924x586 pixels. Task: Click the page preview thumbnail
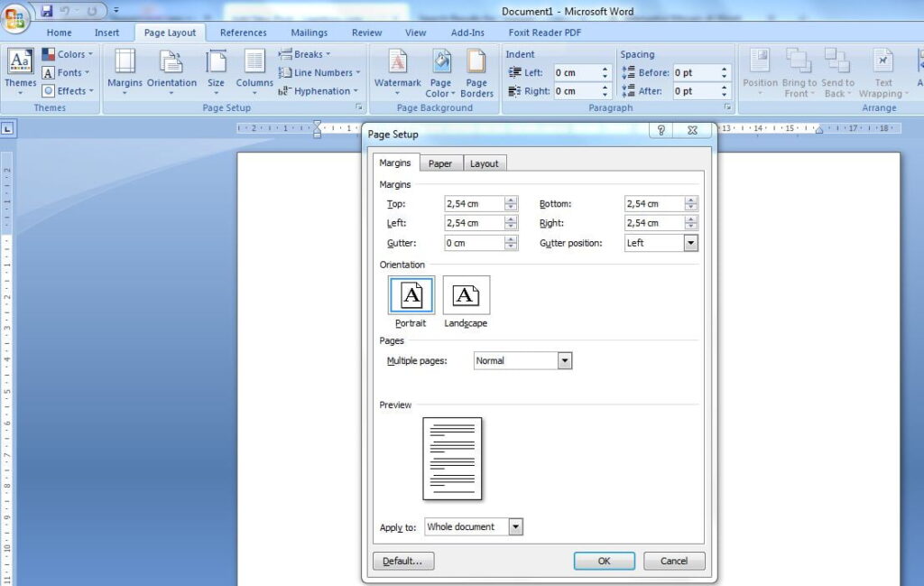[x=452, y=459]
